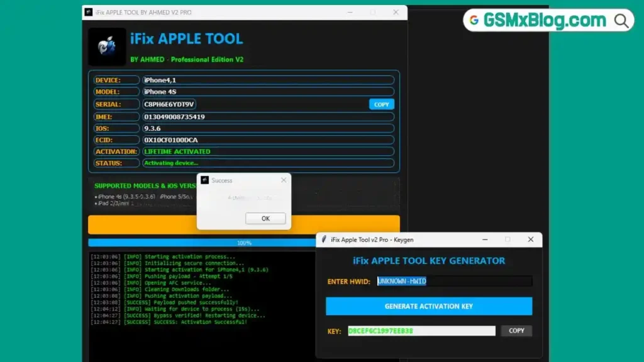The width and height of the screenshot is (644, 362).
Task: Click the 'iPhone 4s (9.3.5-9.3.6)' supported model line
Action: tap(126, 197)
